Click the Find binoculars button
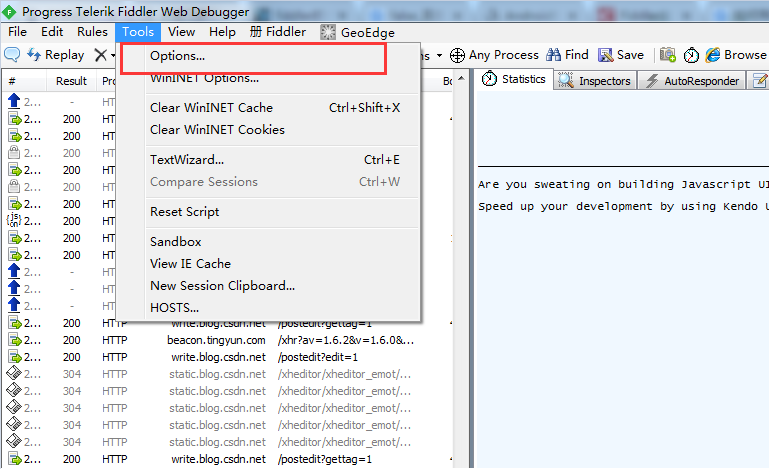This screenshot has height=469, width=774. tap(568, 55)
